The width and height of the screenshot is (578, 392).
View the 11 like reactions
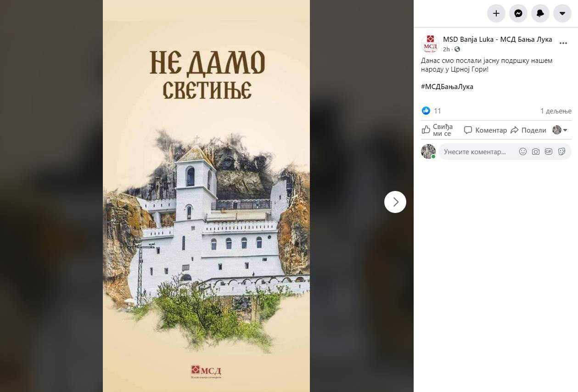(x=432, y=111)
